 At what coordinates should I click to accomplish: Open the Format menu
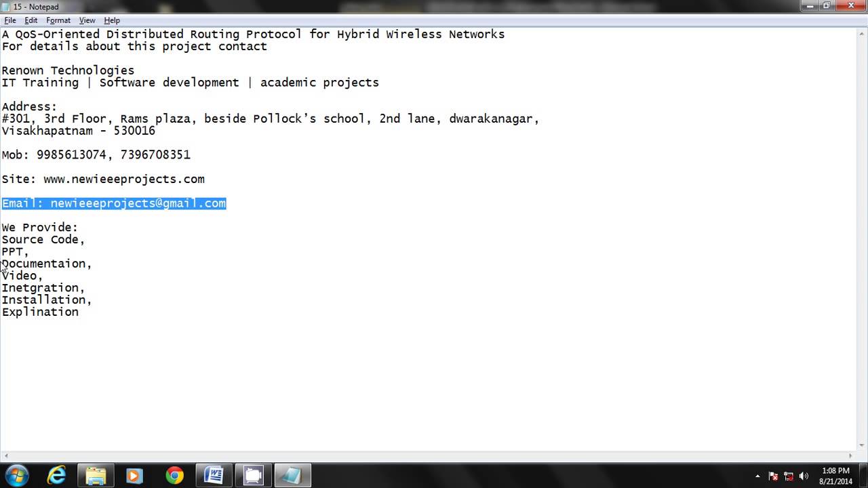pyautogui.click(x=58, y=20)
